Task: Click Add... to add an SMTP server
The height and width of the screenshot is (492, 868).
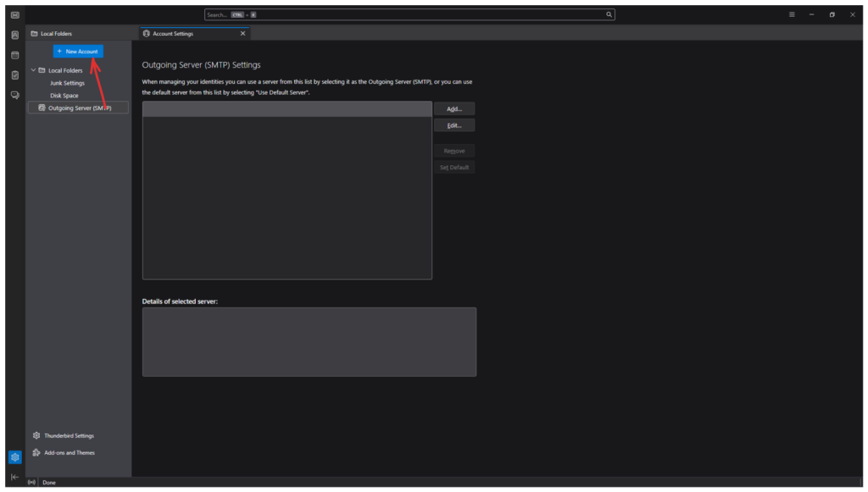Action: pyautogui.click(x=453, y=109)
